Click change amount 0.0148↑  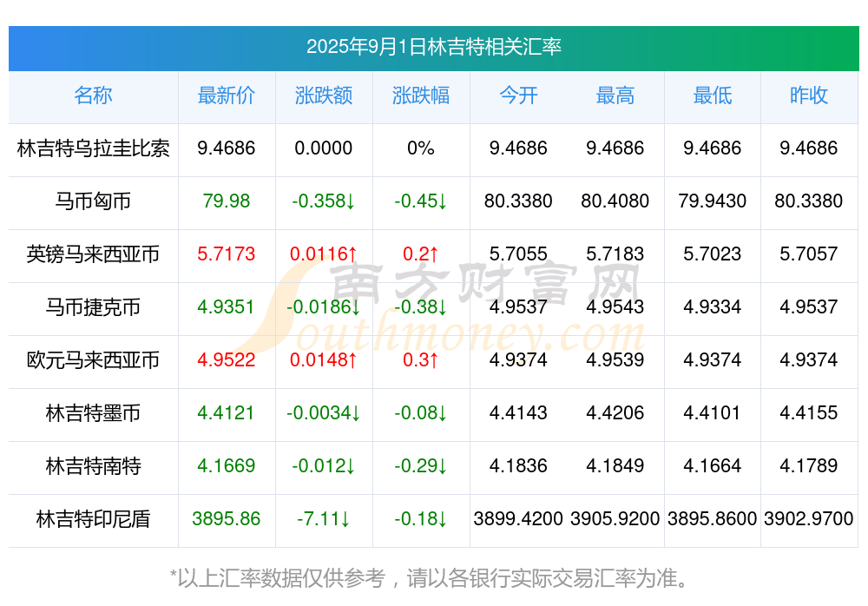[323, 359]
